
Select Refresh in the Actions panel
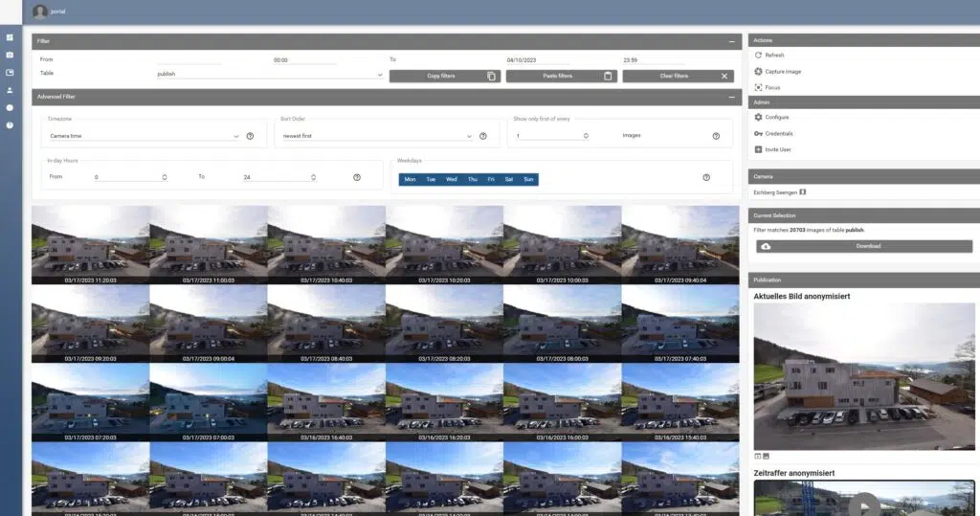pos(774,56)
